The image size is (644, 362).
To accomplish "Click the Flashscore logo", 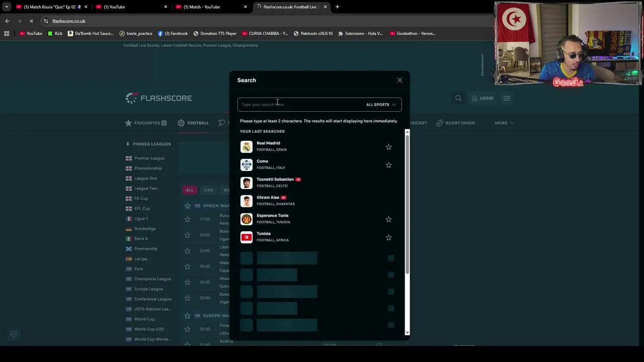I will 158,98.
